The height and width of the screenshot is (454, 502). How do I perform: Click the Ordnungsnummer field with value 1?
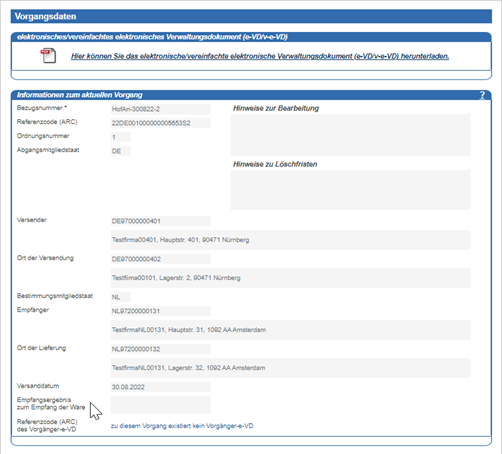click(121, 137)
